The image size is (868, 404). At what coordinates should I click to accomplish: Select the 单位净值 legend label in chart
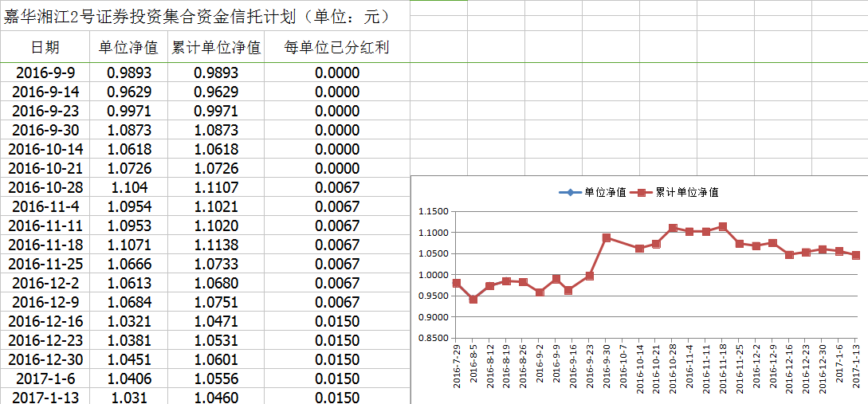[x=604, y=192]
